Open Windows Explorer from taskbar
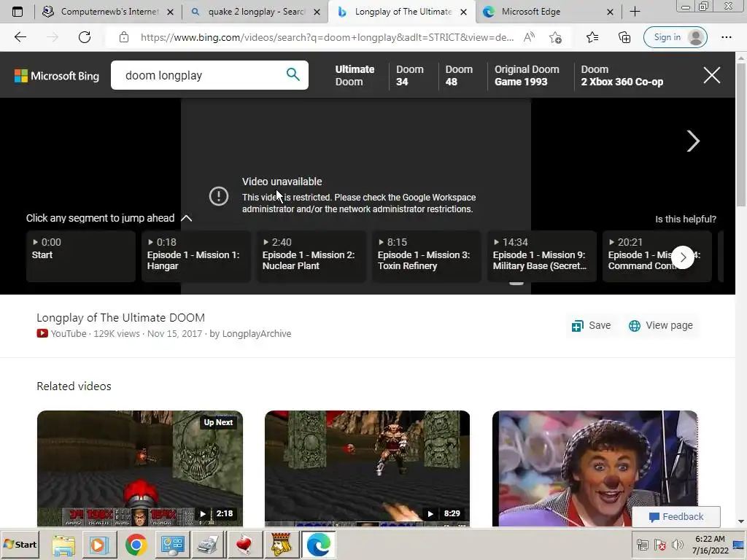The image size is (747, 560). click(x=63, y=545)
